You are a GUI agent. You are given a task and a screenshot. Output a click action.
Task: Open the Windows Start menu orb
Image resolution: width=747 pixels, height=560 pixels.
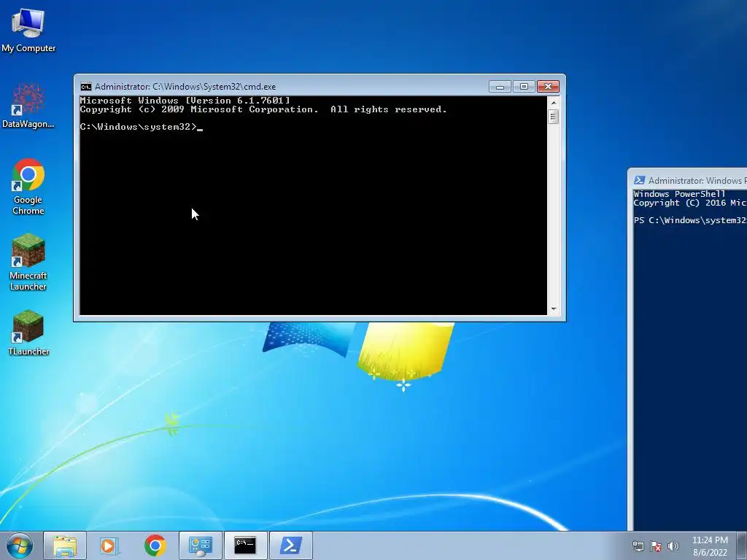(20, 545)
